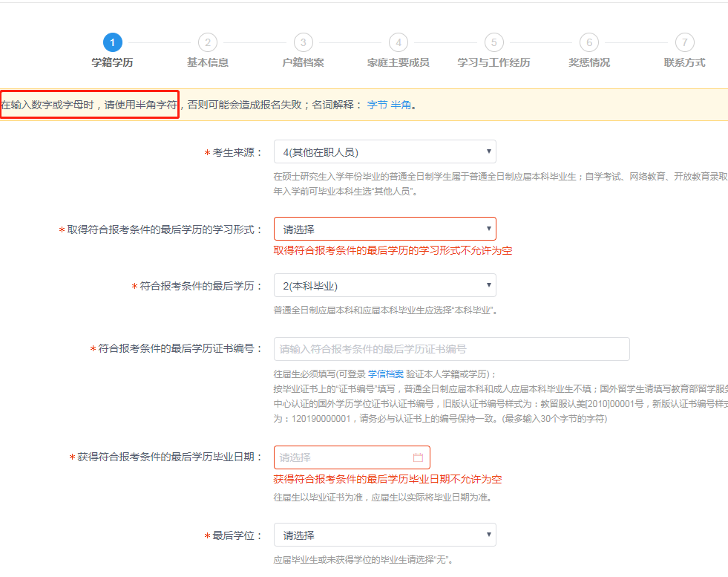
Task: Click the step 1 circle icon
Action: pyautogui.click(x=113, y=42)
